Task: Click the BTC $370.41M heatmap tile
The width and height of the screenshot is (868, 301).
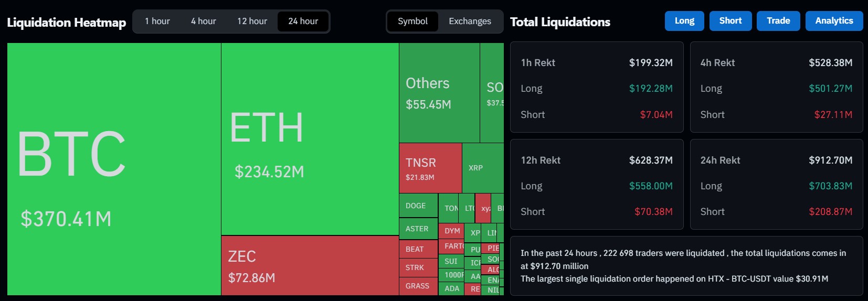Action: pos(114,169)
